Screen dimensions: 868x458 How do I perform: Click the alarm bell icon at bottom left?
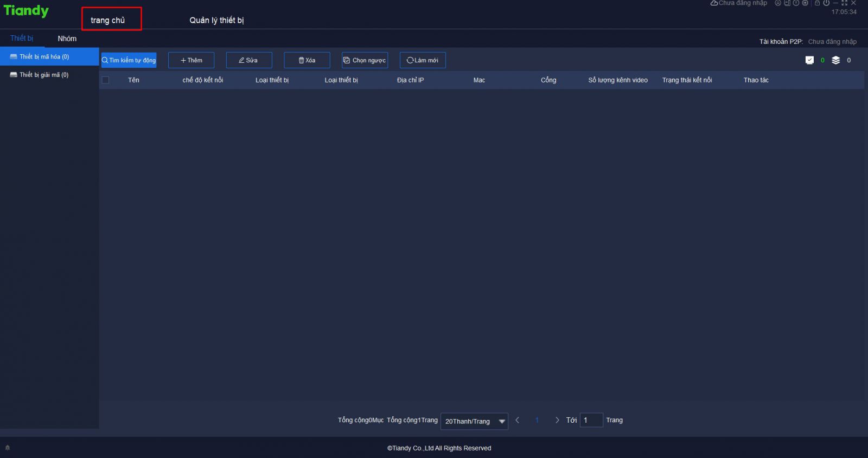pyautogui.click(x=8, y=448)
